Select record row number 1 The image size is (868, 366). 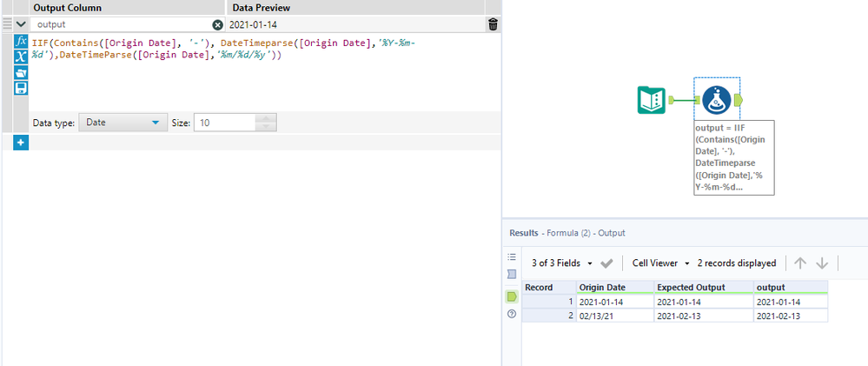(548, 303)
